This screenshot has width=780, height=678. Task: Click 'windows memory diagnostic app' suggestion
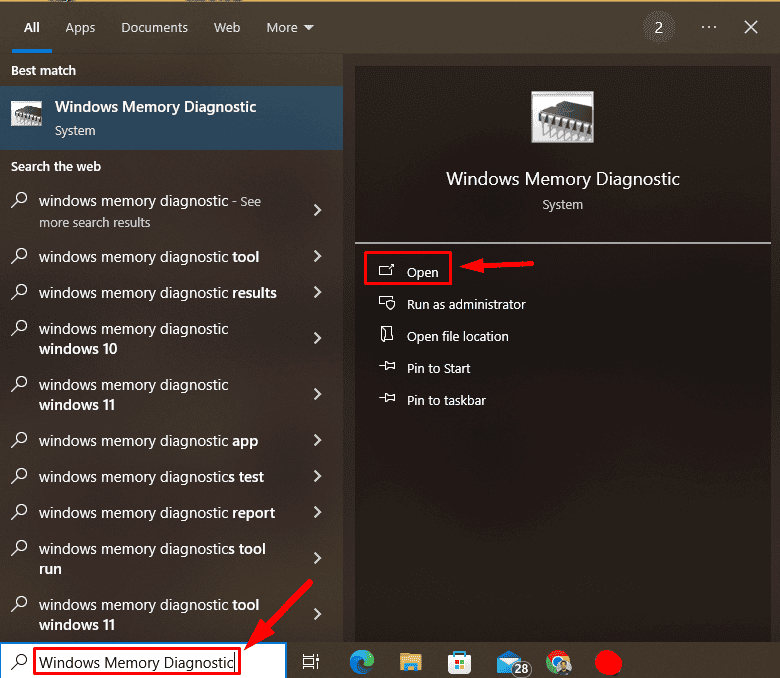148,441
